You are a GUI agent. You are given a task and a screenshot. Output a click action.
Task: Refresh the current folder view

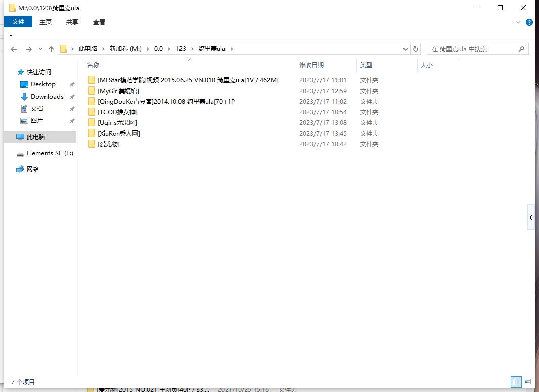(416, 49)
